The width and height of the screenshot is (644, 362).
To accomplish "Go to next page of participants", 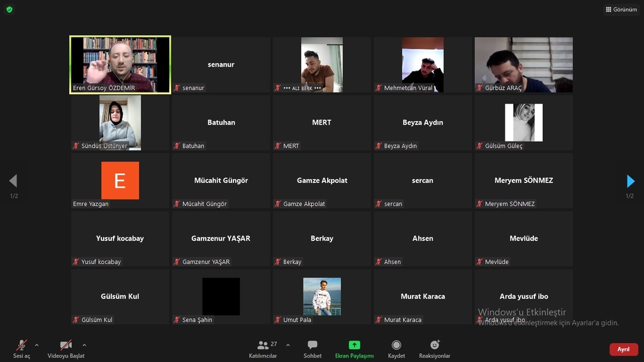I will (630, 181).
